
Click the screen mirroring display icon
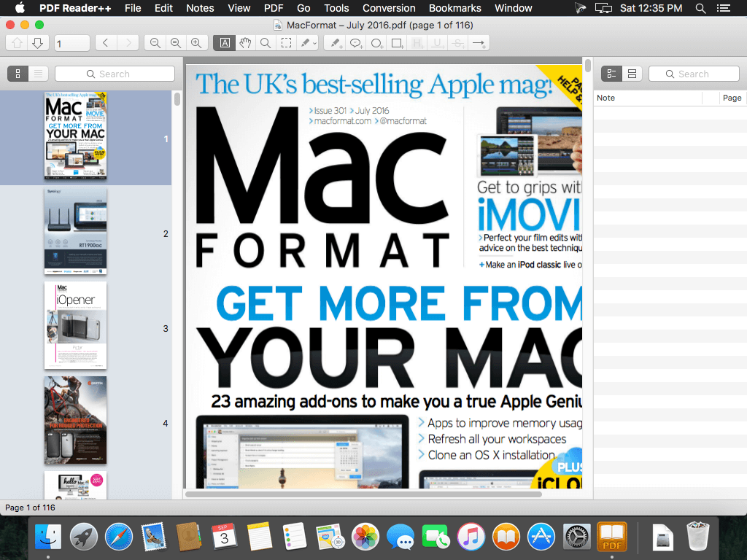(603, 8)
